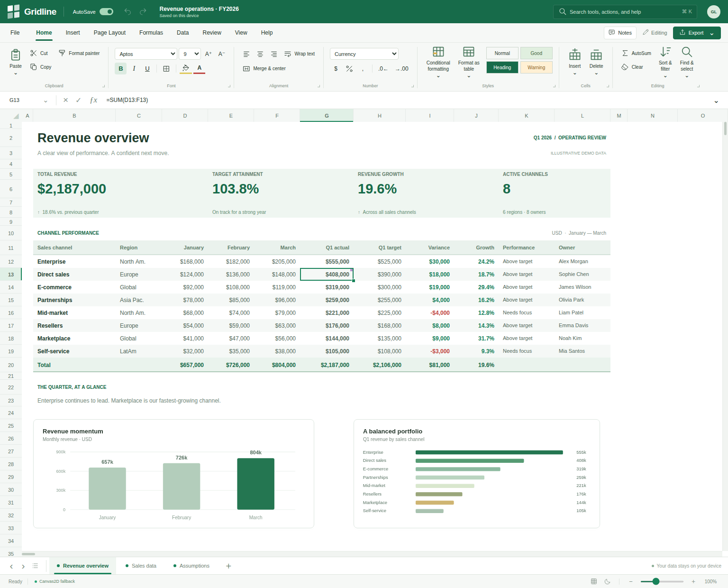Screen dimensions: 728x588
Task: Click the Format painter tool
Action: (79, 53)
